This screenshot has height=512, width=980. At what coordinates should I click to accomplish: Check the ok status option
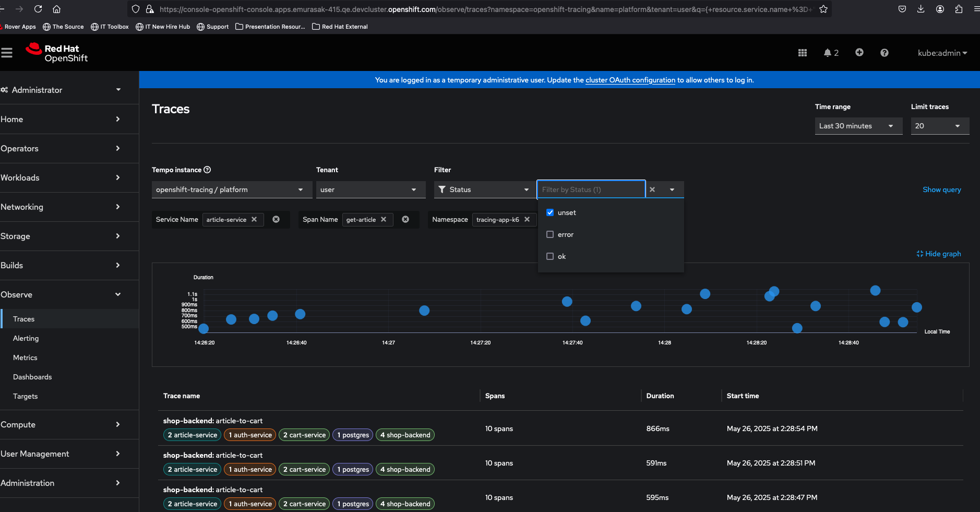point(550,256)
